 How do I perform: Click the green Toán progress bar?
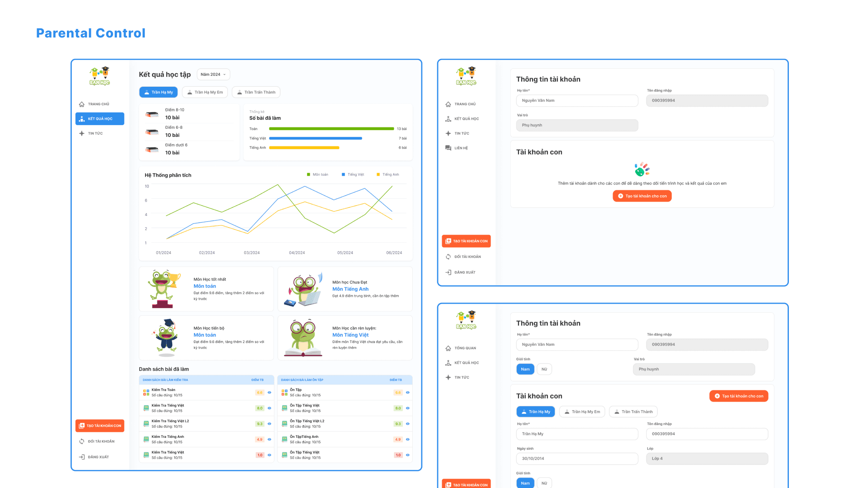point(331,129)
